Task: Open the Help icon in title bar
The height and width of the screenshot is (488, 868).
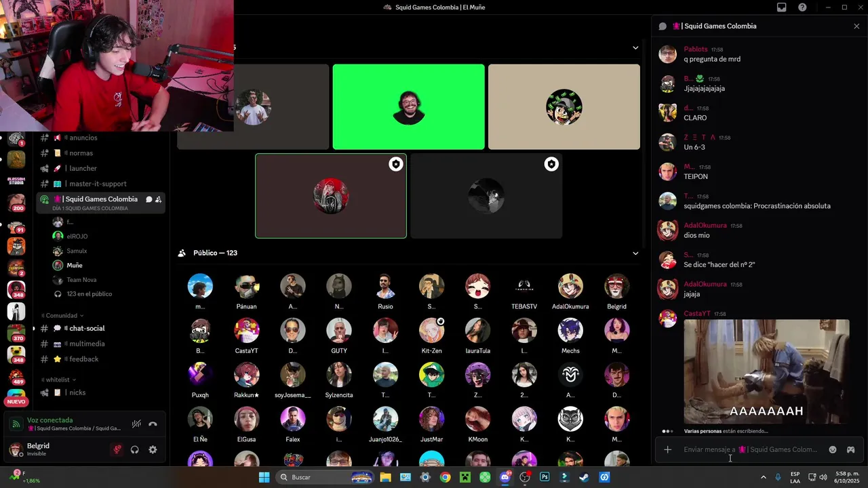Action: 803,7
